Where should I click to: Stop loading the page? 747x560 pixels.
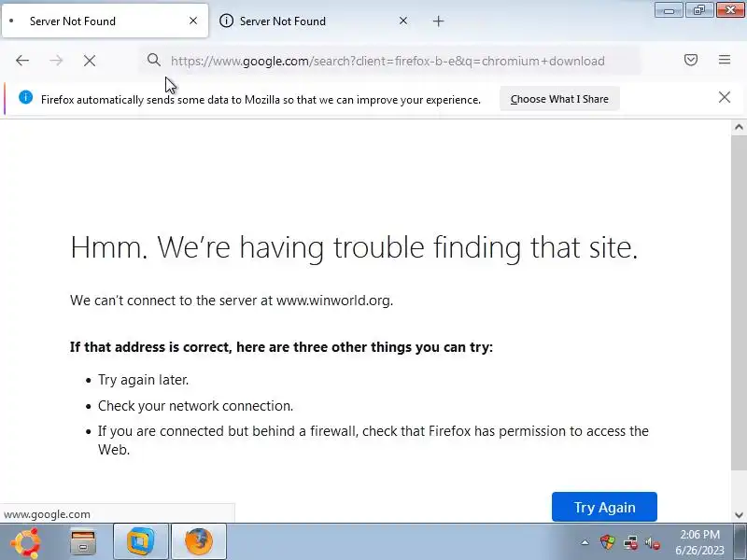(90, 61)
